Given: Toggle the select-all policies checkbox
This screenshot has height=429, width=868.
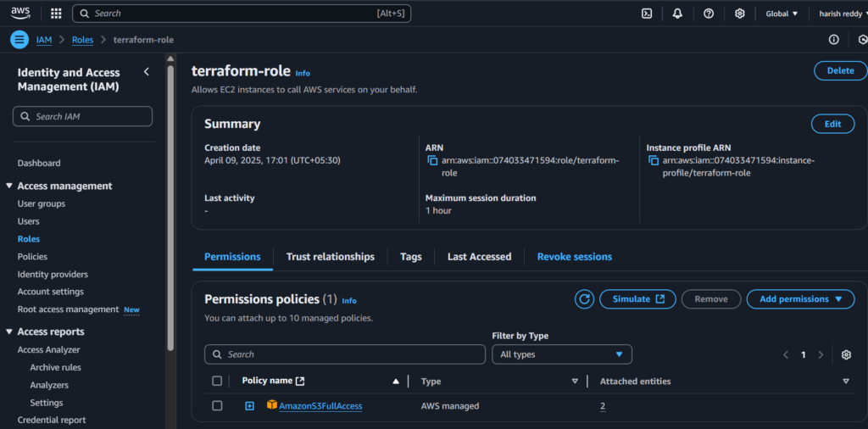Looking at the screenshot, I should 217,381.
